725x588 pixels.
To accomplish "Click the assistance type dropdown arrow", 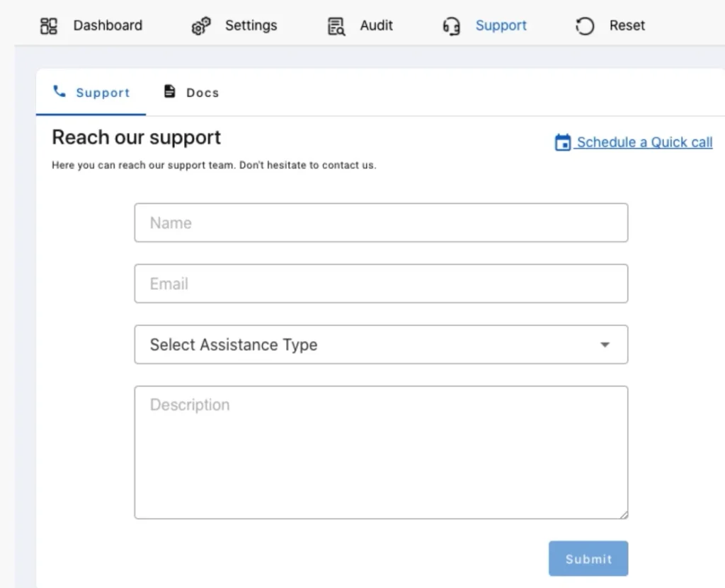I will pyautogui.click(x=605, y=345).
